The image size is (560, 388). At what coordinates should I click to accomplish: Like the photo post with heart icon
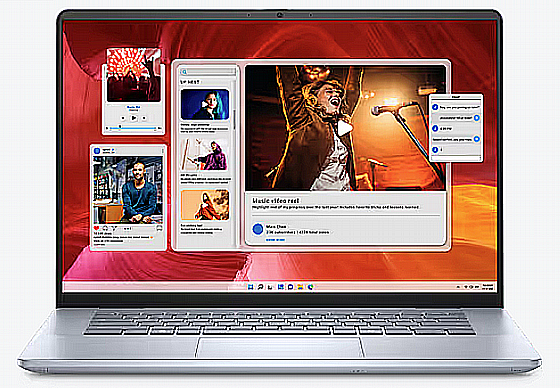[96, 228]
